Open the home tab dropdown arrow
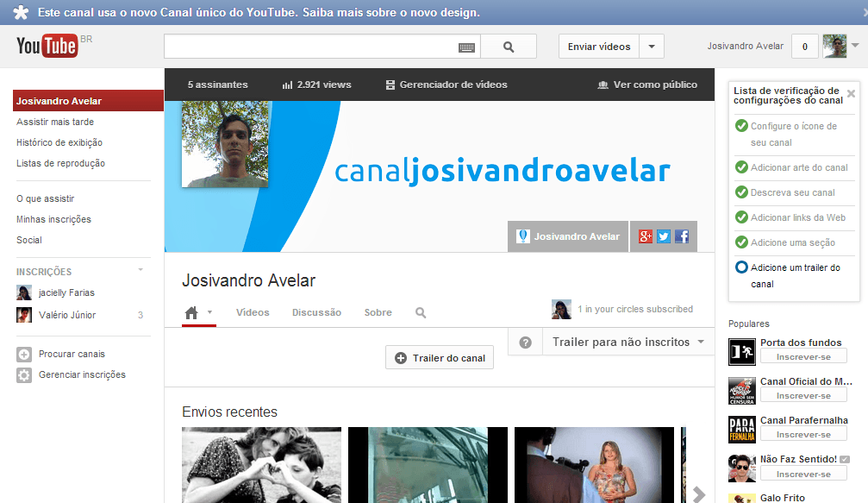 [209, 312]
